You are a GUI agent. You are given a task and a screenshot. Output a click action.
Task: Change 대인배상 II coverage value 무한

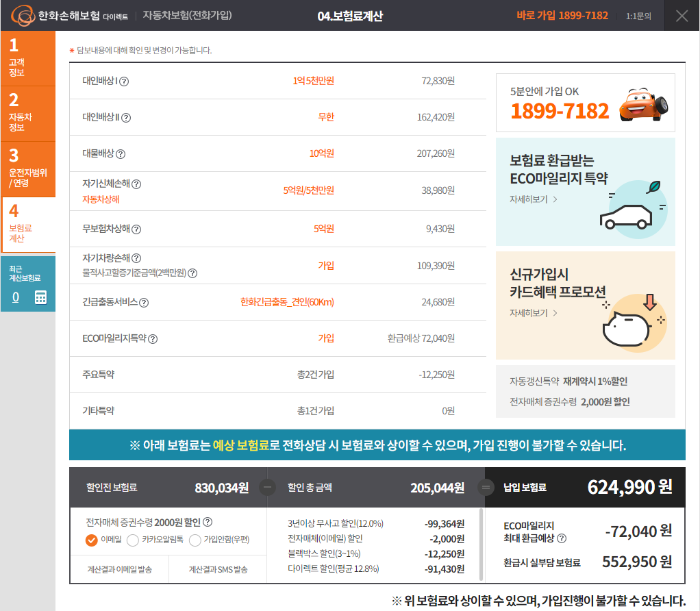coord(326,117)
